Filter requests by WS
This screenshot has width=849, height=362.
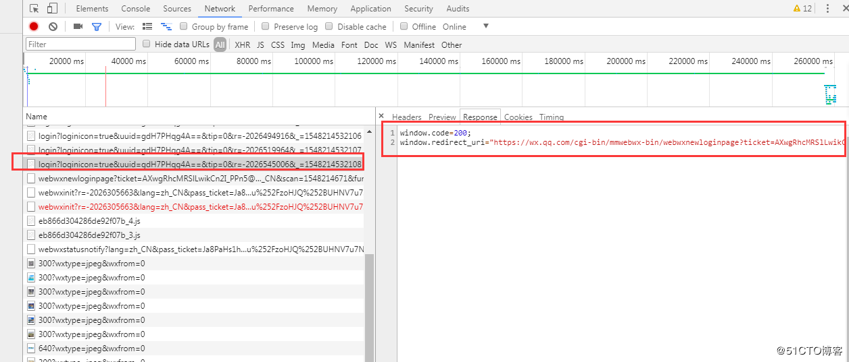point(391,45)
